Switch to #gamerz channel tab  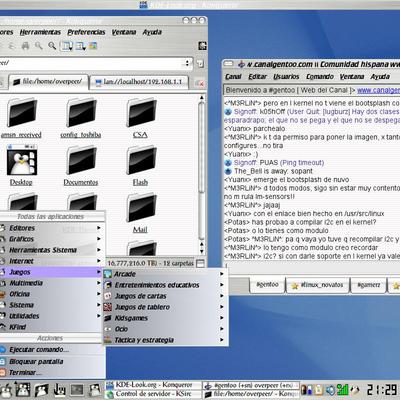pos(369,285)
